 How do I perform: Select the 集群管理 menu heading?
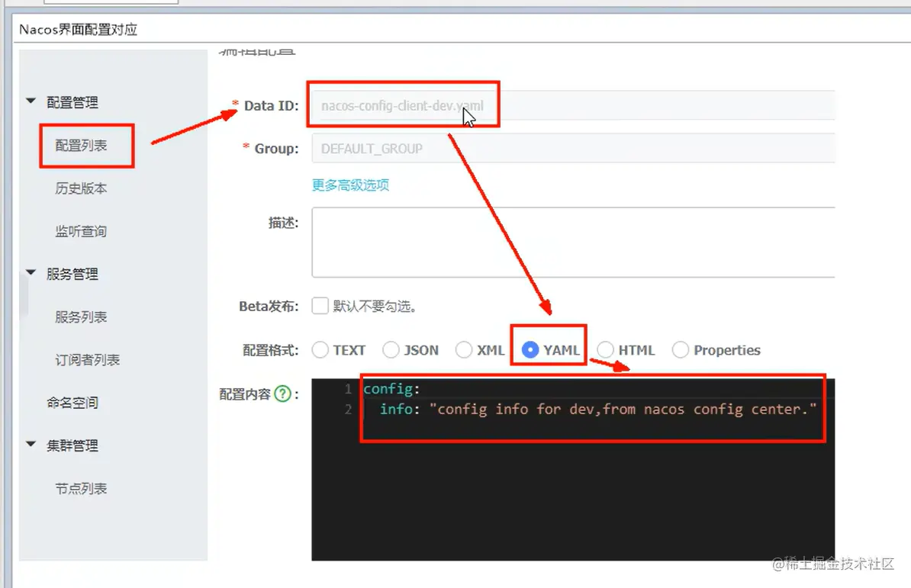[x=72, y=446]
